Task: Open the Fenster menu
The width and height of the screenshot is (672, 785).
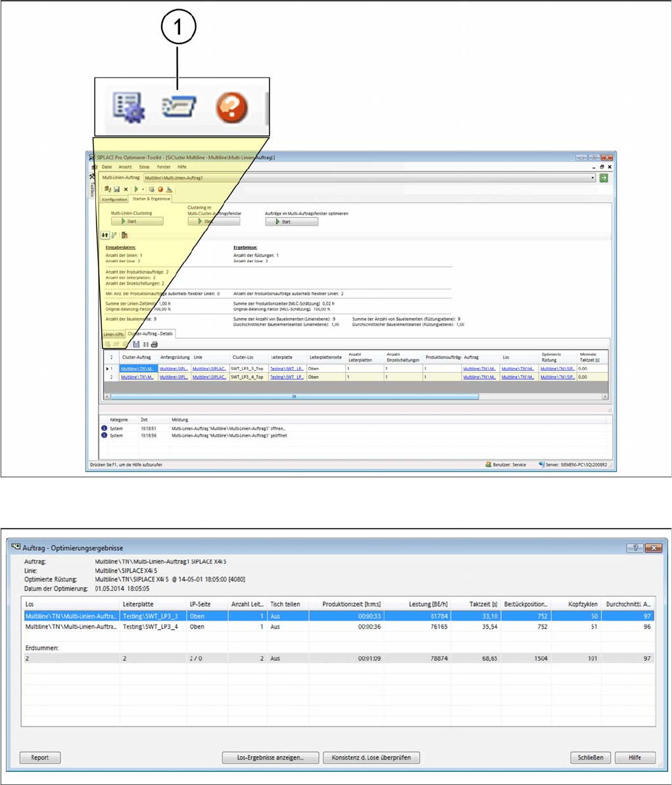Action: [164, 167]
